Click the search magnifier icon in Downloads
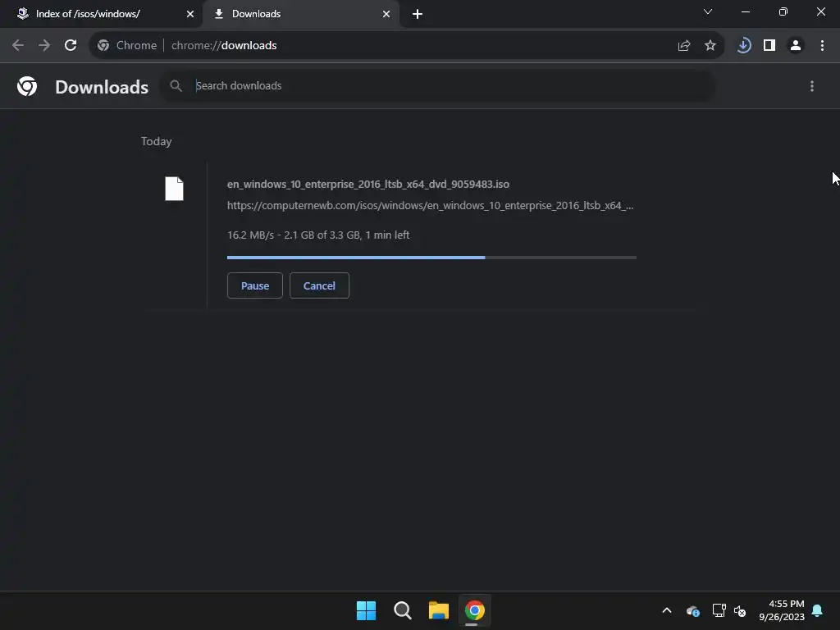Screen dimensions: 840x630 (176, 85)
